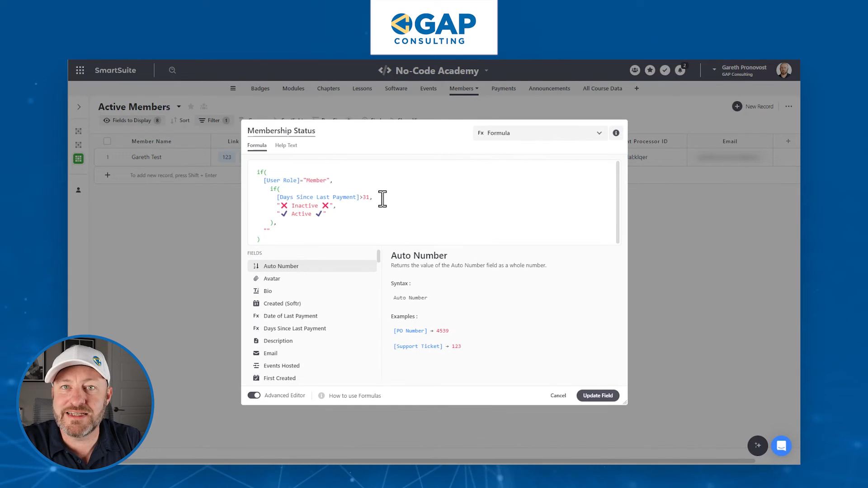Switch to the All Course Data tab
The image size is (868, 488).
click(x=602, y=88)
